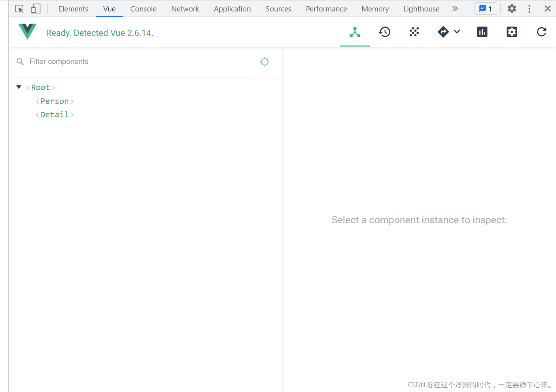Open the Memory tab
556x392 pixels.
[375, 9]
